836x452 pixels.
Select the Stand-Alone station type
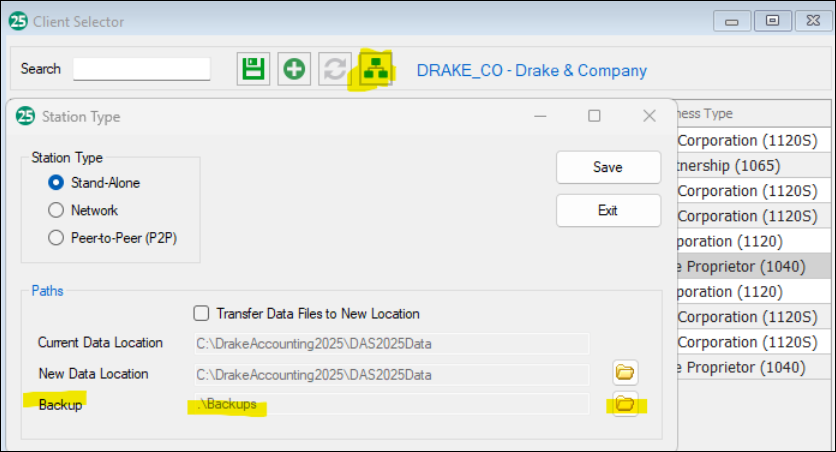94,183
